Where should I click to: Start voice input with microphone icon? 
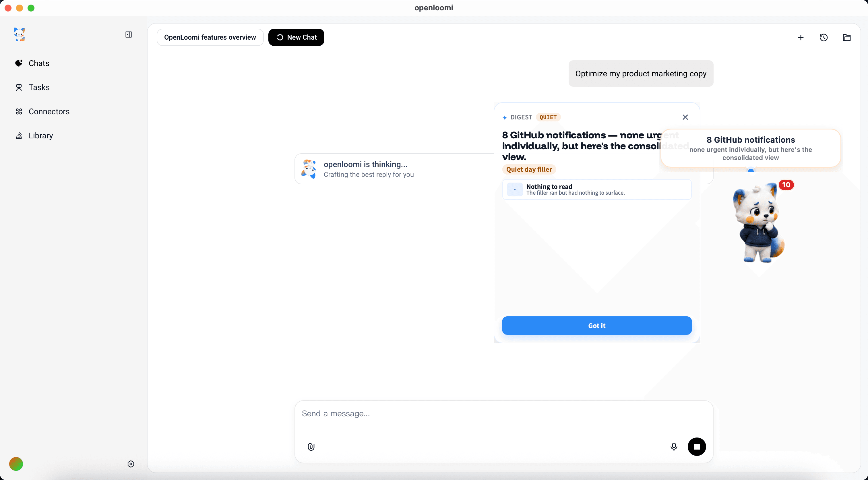(x=674, y=447)
